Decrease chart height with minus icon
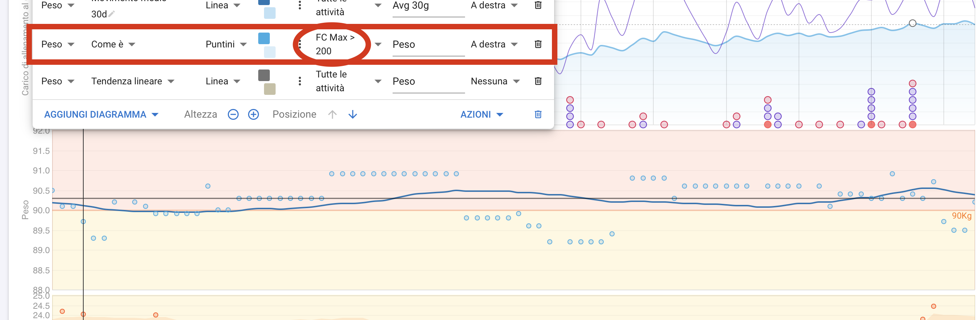This screenshot has height=320, width=980. pos(233,114)
